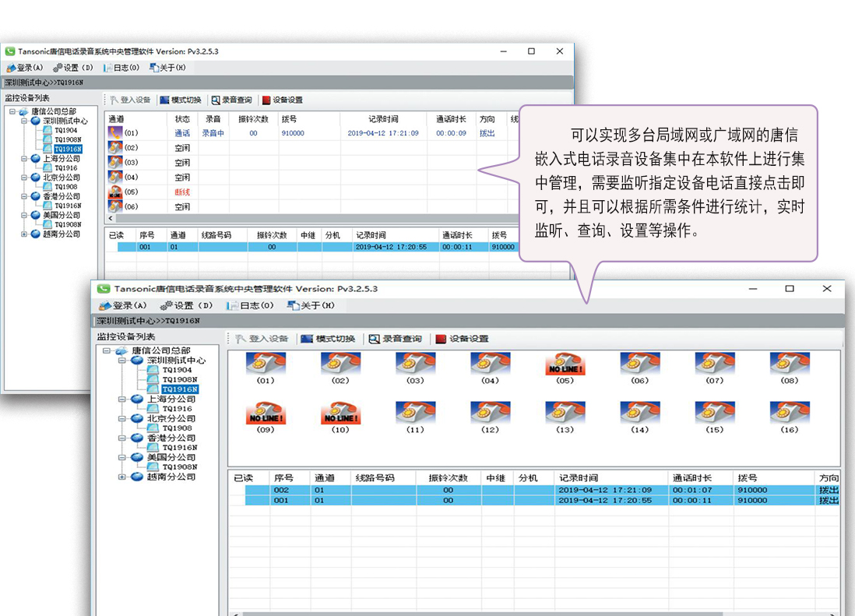Choose channel (06) phone icon in front window
855x616 pixels.
(x=639, y=364)
